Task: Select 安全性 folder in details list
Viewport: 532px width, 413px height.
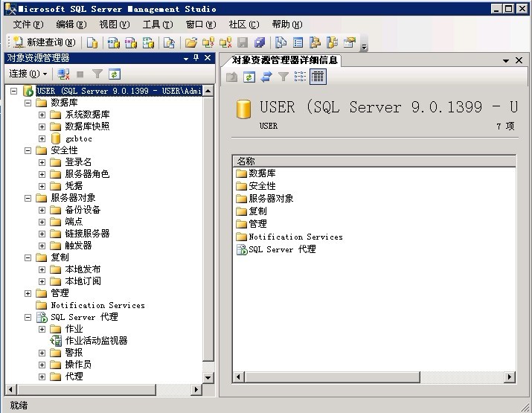Action: point(262,186)
